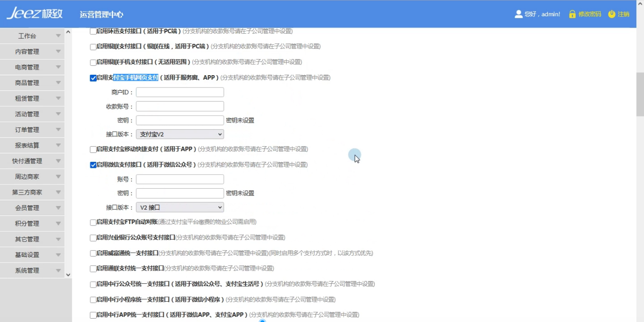Open the 第三方商家 menu
The image size is (644, 322).
point(32,192)
